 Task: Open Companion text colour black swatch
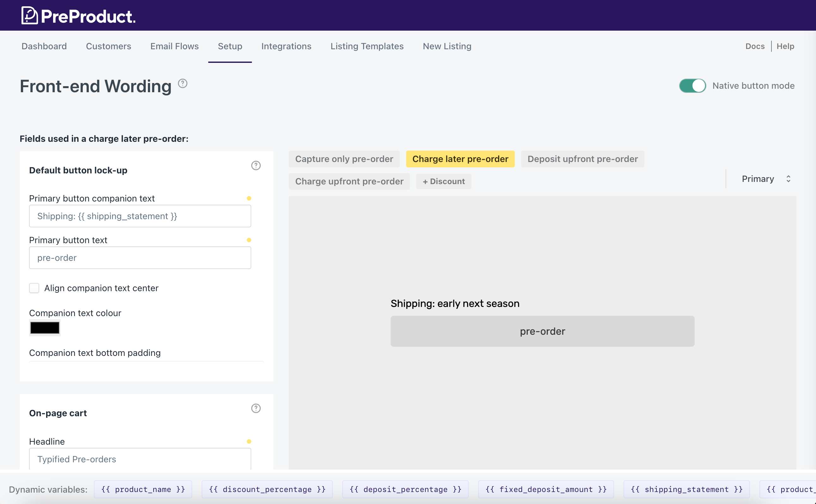click(x=45, y=328)
